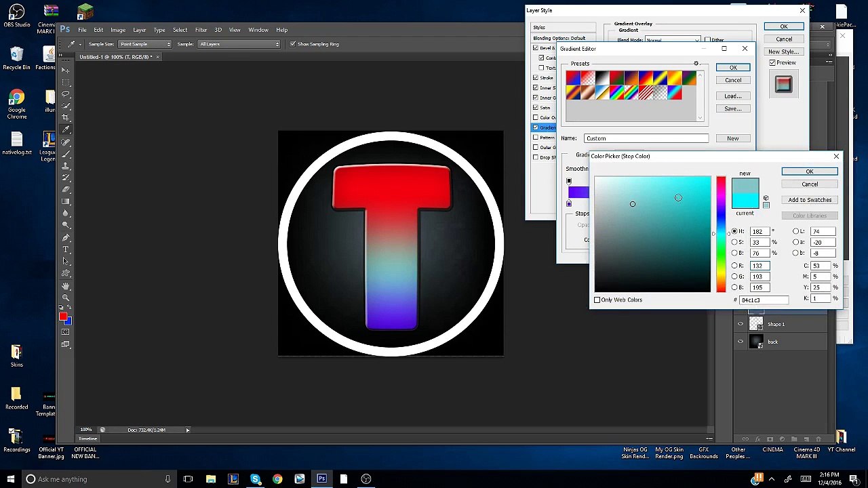
Task: Select the Eyedropper tool in tools panel
Action: tap(66, 129)
